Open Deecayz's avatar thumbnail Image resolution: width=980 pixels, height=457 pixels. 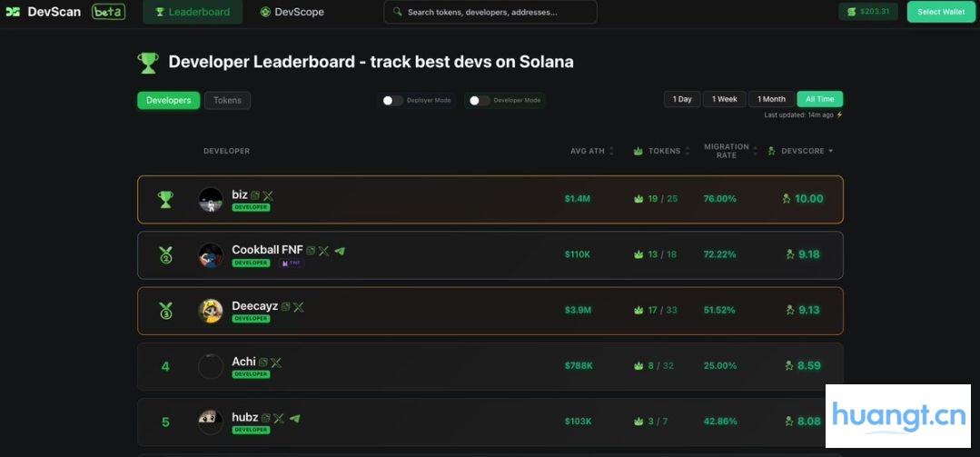(x=211, y=311)
